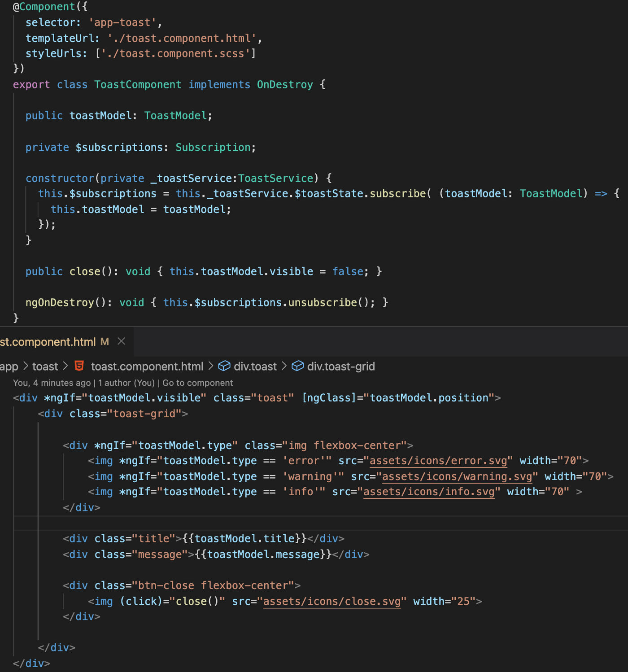This screenshot has height=672, width=628.
Task: Click the 'app-toast' selector string
Action: [122, 22]
